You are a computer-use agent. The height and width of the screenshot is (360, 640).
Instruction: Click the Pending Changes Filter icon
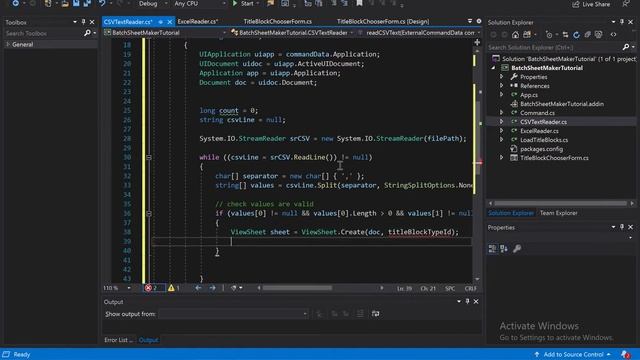point(549,35)
